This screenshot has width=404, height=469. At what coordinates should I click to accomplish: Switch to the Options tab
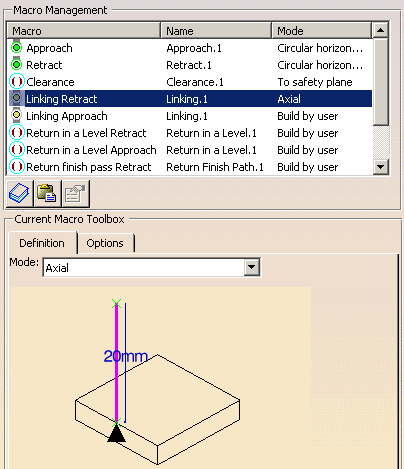tap(105, 243)
